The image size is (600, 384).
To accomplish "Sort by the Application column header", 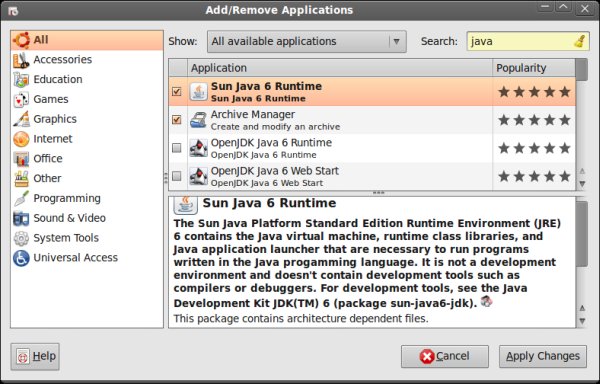I will 340,68.
